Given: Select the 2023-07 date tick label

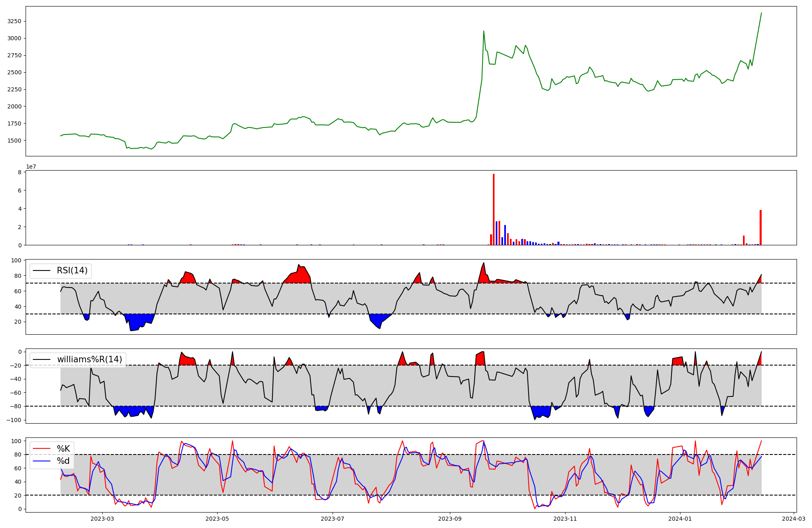Looking at the screenshot, I should (333, 519).
